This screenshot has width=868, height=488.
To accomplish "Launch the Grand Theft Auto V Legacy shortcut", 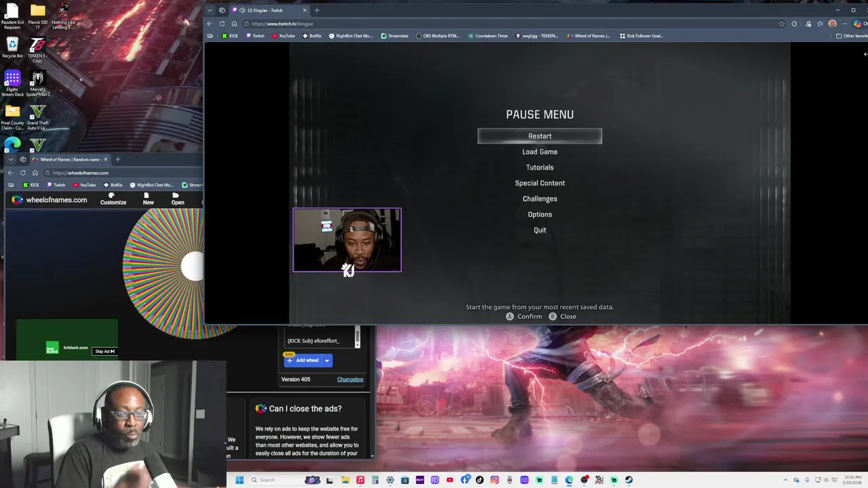I will click(37, 117).
